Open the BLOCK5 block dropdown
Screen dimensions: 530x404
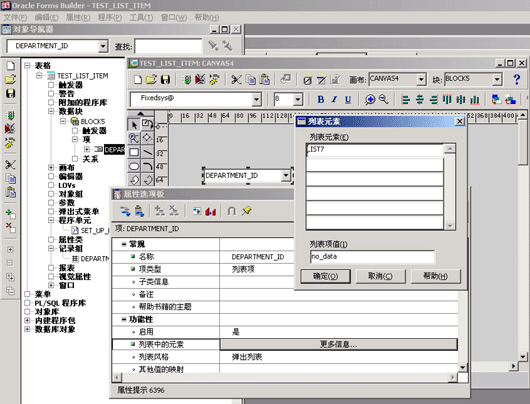(x=497, y=79)
